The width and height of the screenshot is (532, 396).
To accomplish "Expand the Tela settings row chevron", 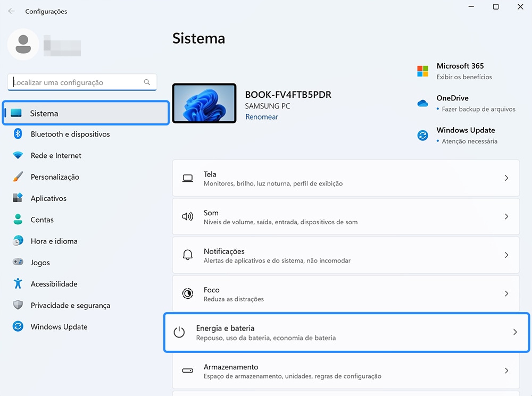I will coord(506,178).
